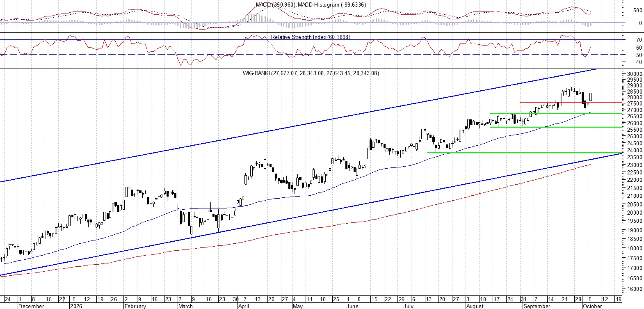Click the 27000 price axis label
The width and height of the screenshot is (644, 309).
(635, 110)
